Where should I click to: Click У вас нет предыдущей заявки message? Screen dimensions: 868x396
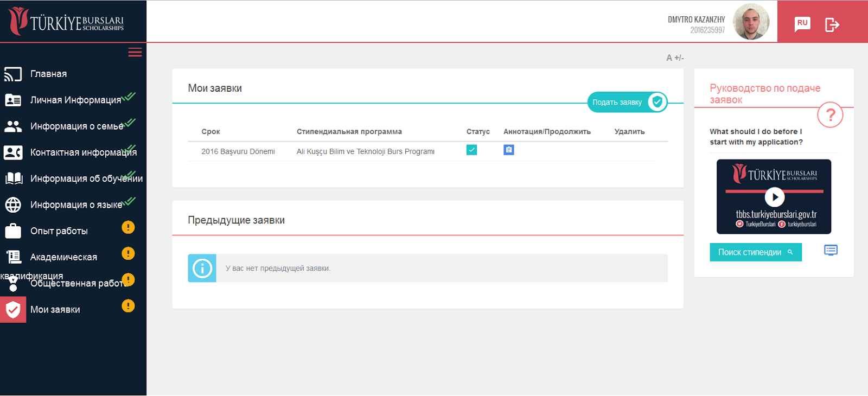278,269
